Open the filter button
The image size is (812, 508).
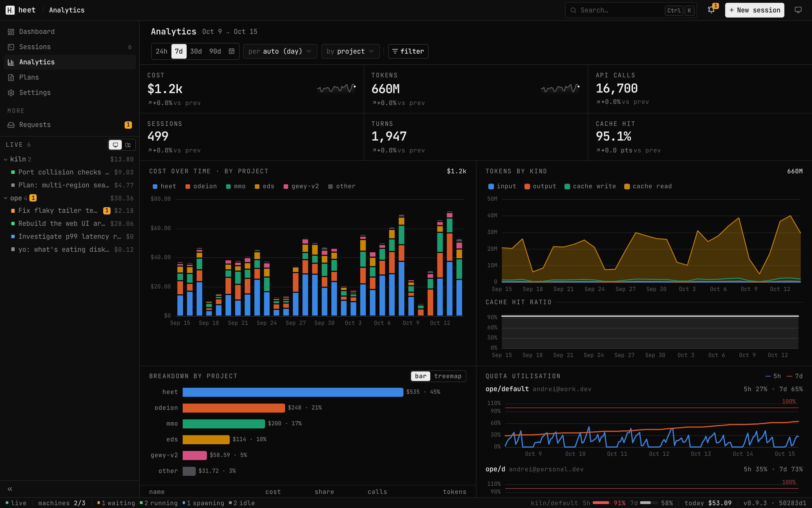click(x=408, y=51)
